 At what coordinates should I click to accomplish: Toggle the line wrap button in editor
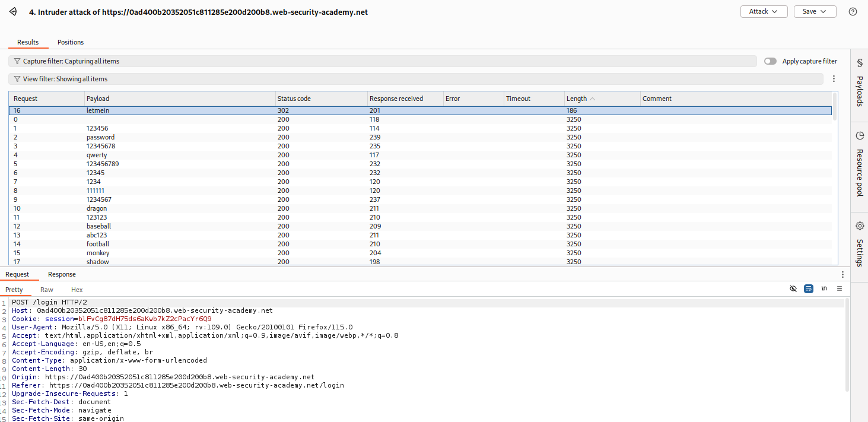[x=809, y=289]
